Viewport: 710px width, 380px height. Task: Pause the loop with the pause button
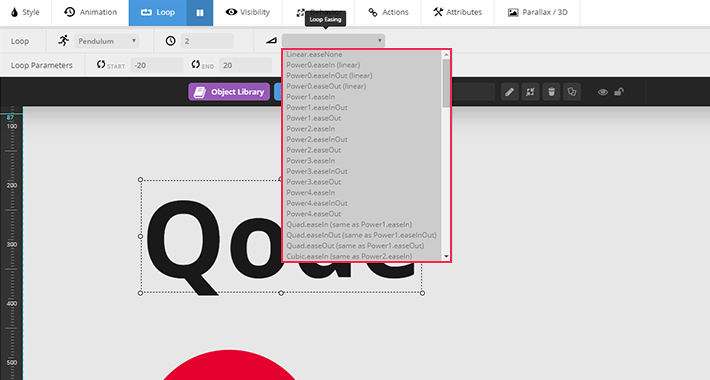(x=200, y=13)
